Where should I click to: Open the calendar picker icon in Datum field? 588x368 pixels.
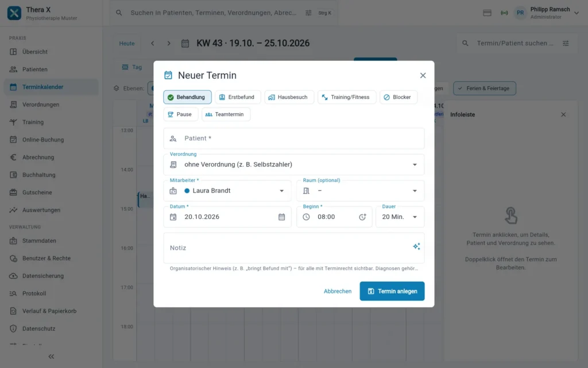coord(281,217)
